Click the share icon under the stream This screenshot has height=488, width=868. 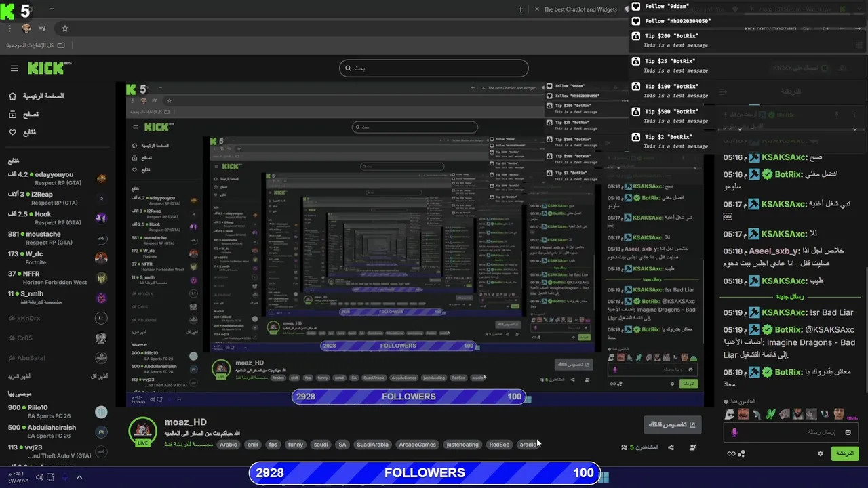tap(671, 447)
